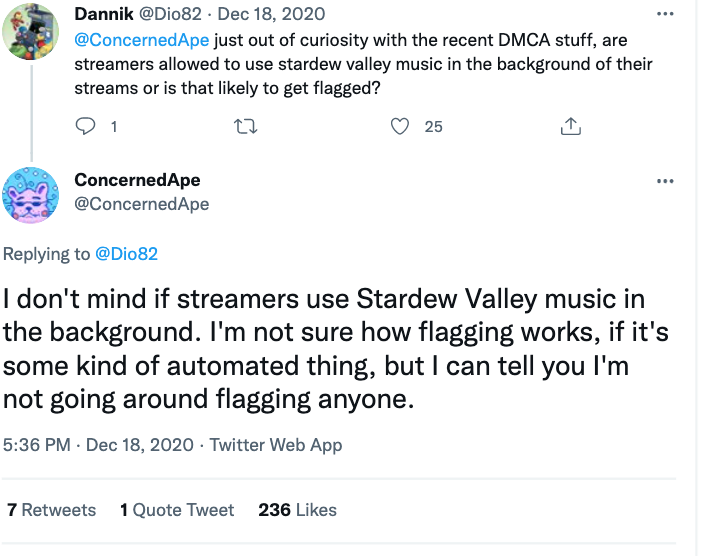
Task: Open more options for Dannik's tweet
Action: click(x=665, y=16)
